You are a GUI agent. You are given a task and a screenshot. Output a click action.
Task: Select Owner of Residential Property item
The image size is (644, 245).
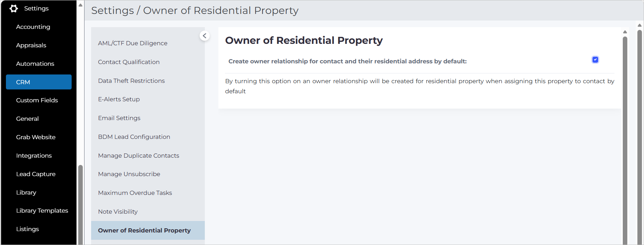tap(148, 230)
